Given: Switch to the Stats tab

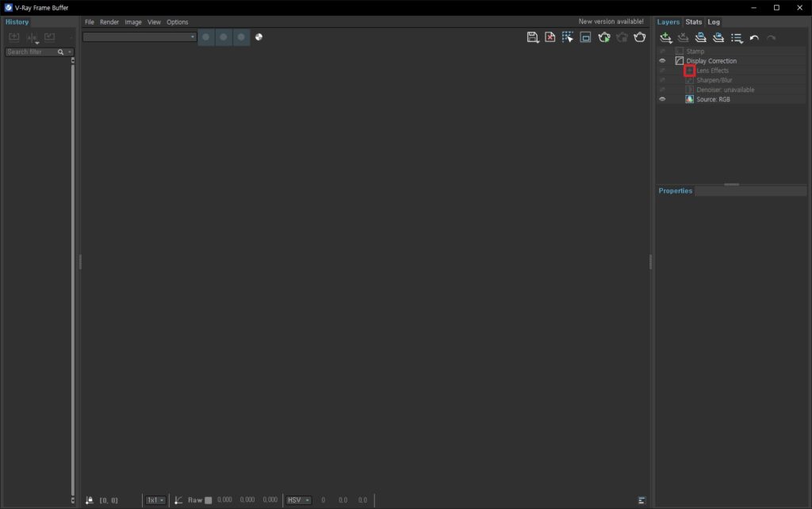Looking at the screenshot, I should click(x=693, y=22).
